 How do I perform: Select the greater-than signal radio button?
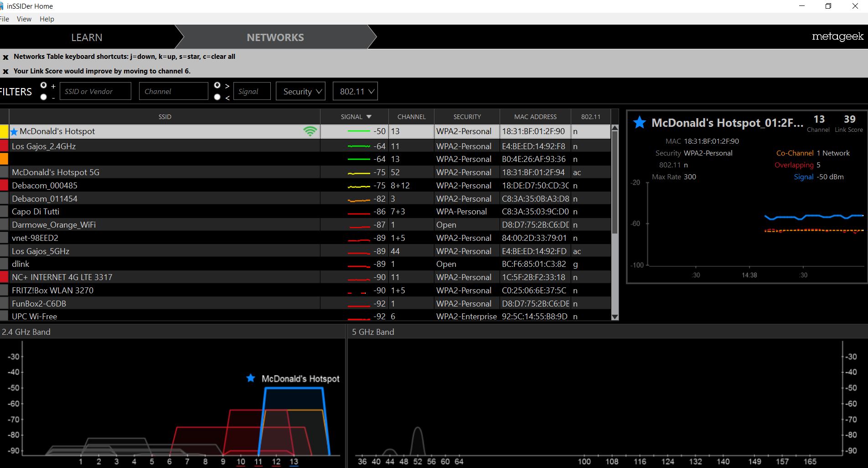pos(217,85)
